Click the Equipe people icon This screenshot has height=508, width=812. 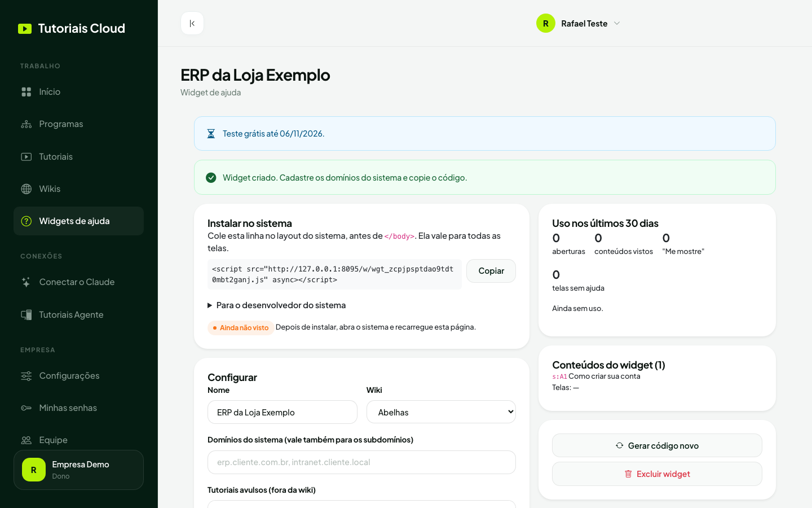[27, 440]
